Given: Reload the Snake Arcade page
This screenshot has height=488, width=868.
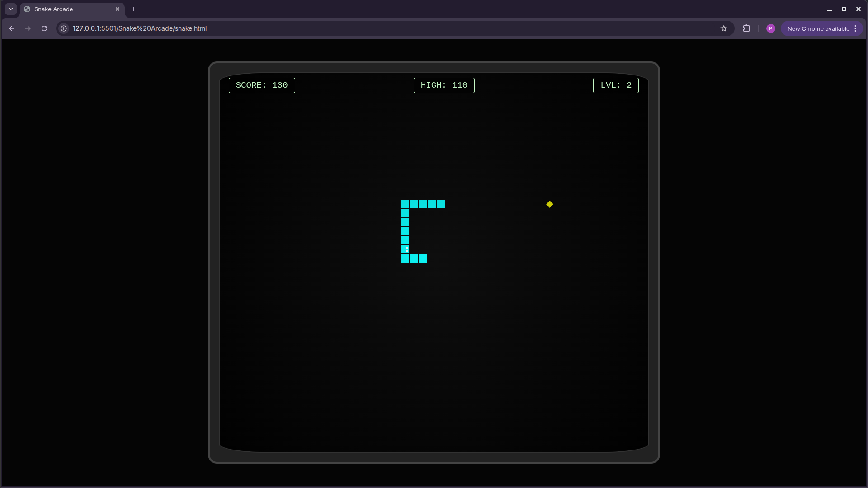Looking at the screenshot, I should (x=44, y=28).
